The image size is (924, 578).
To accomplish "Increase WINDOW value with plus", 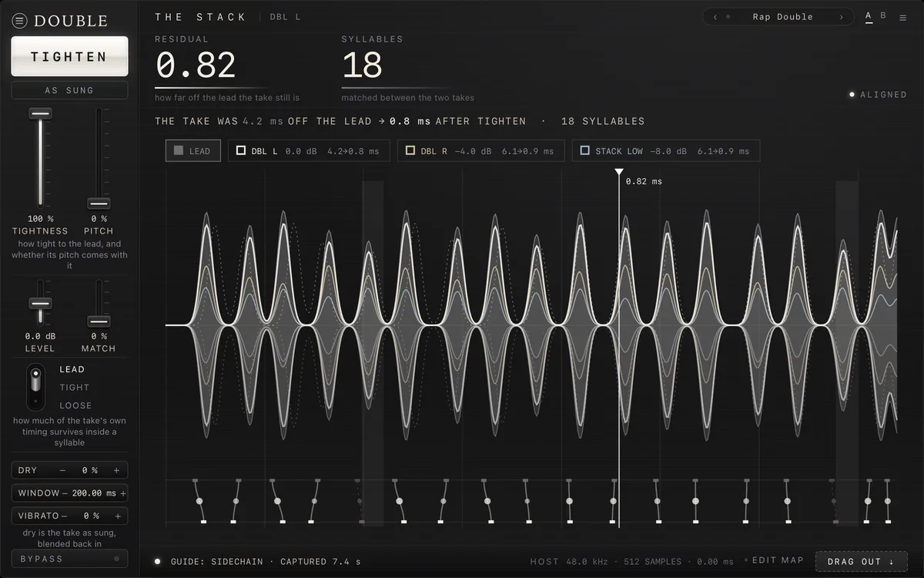I will [x=123, y=493].
